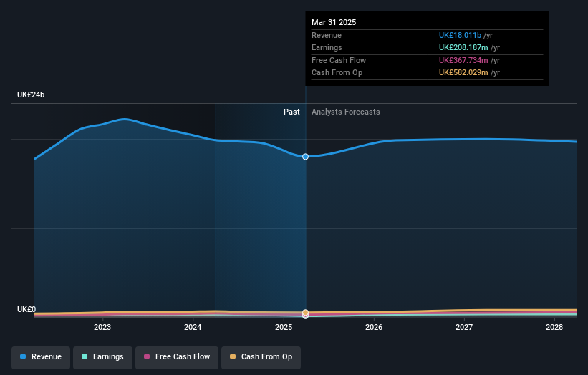Select the revenue data point on Mar 31 2025
The height and width of the screenshot is (375, 588).
(306, 157)
